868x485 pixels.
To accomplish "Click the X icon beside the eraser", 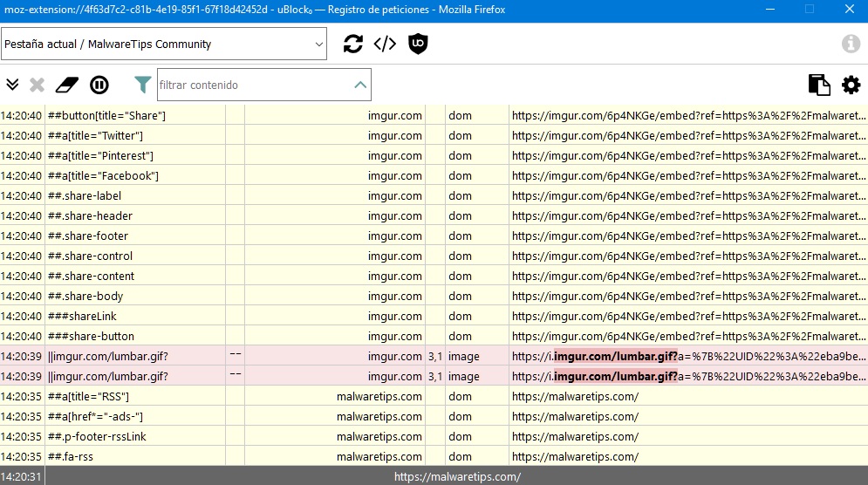I will pos(38,85).
